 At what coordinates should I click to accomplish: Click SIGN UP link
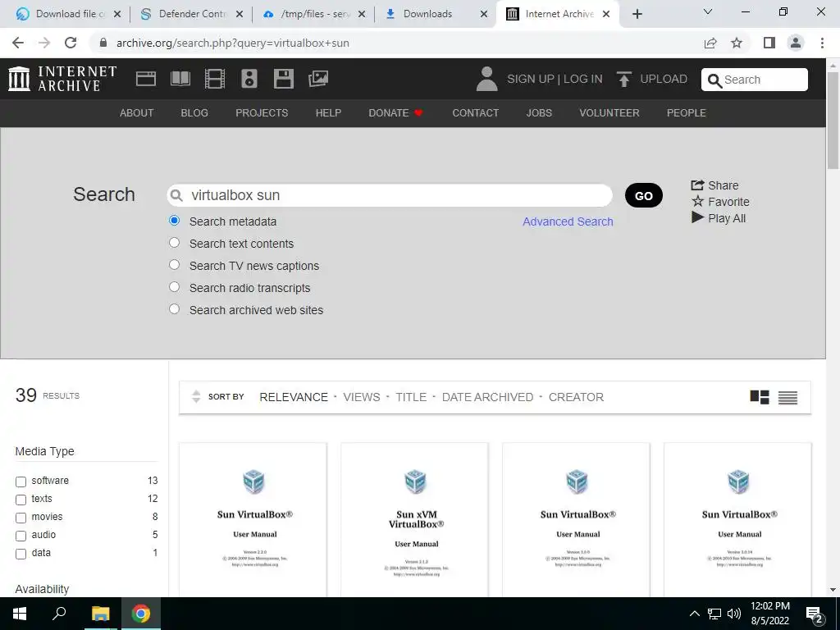click(x=531, y=79)
